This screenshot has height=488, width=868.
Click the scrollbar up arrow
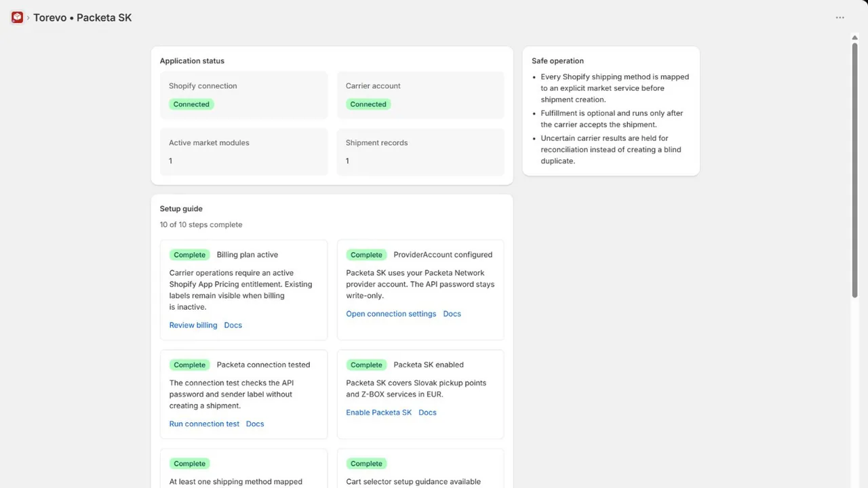pyautogui.click(x=855, y=37)
